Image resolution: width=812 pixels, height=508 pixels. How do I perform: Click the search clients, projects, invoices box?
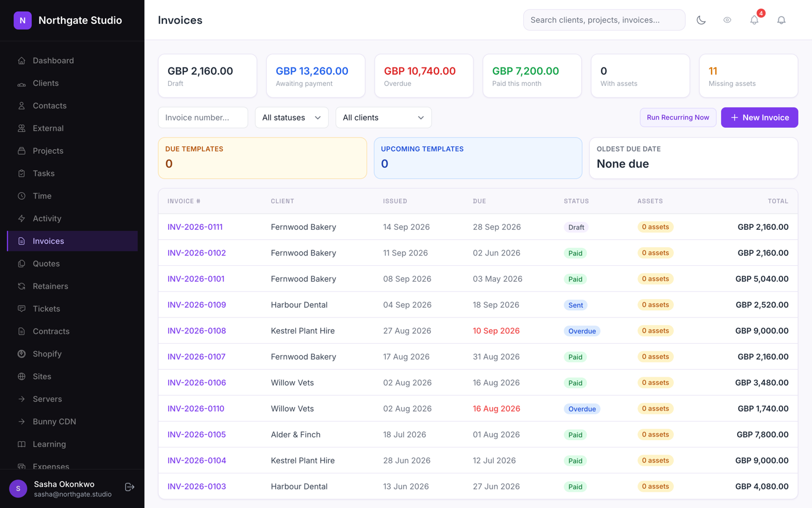pos(604,20)
